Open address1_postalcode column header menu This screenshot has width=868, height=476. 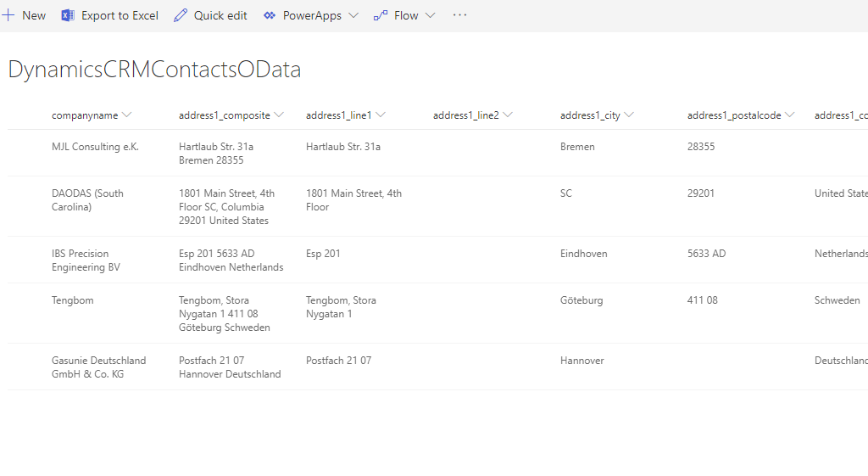pos(790,115)
